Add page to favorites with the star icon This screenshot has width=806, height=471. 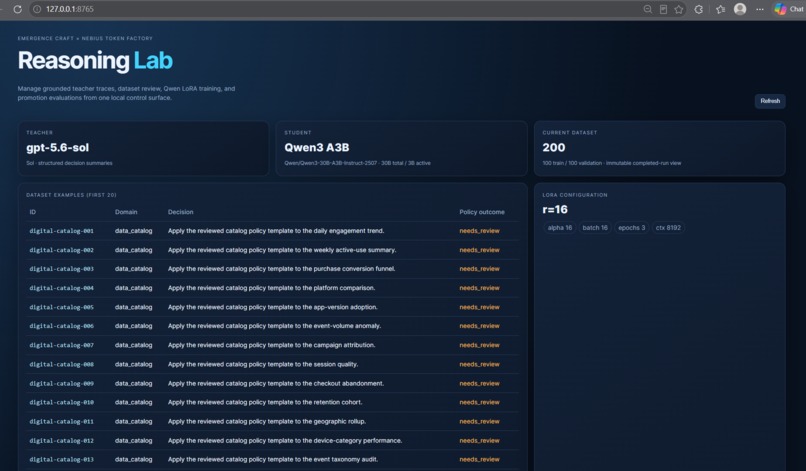pos(679,9)
